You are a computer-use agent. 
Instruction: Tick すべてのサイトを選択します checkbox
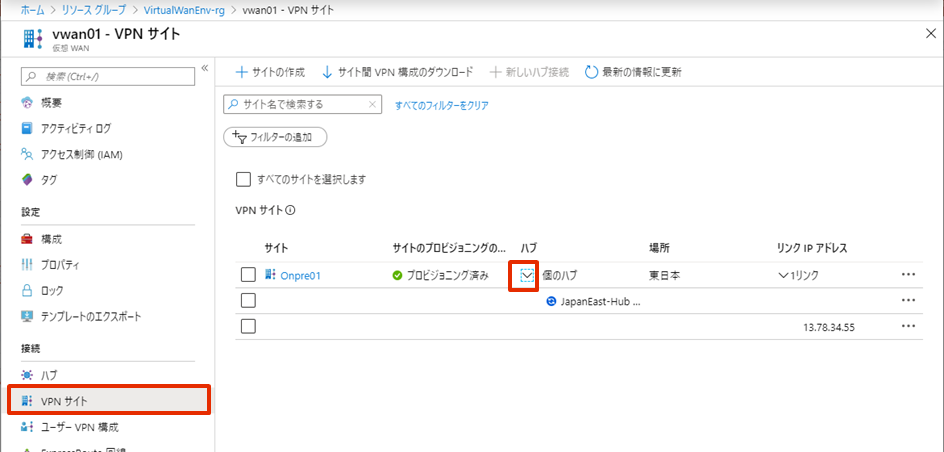coord(243,179)
